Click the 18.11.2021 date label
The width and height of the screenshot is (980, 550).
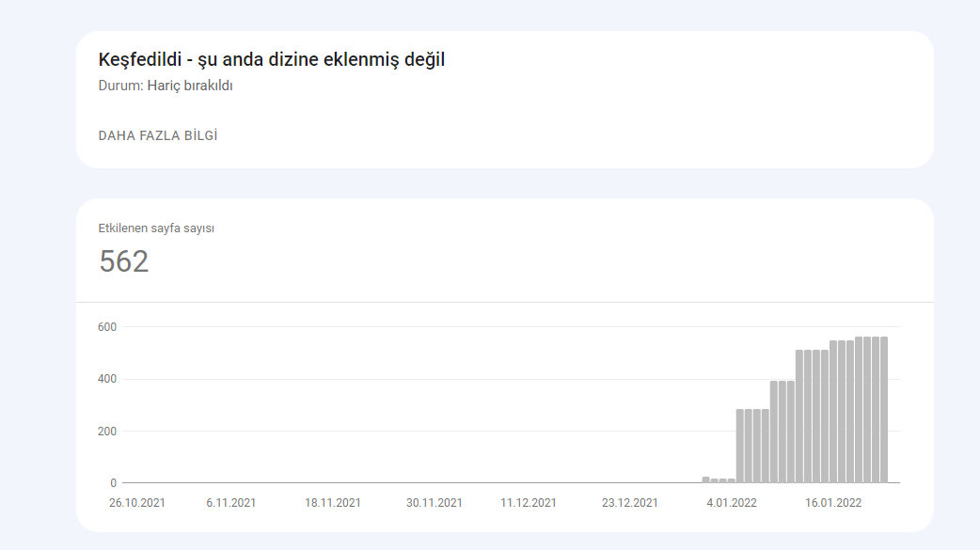333,502
